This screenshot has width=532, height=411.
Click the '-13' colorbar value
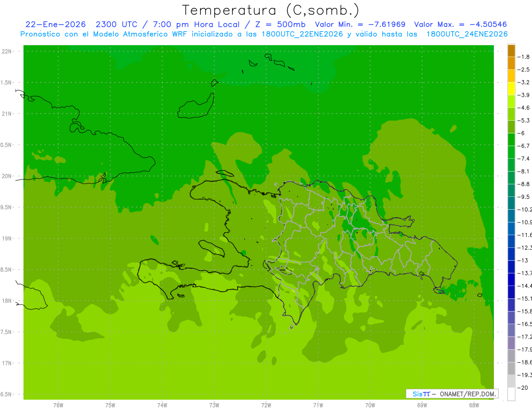tap(523, 260)
